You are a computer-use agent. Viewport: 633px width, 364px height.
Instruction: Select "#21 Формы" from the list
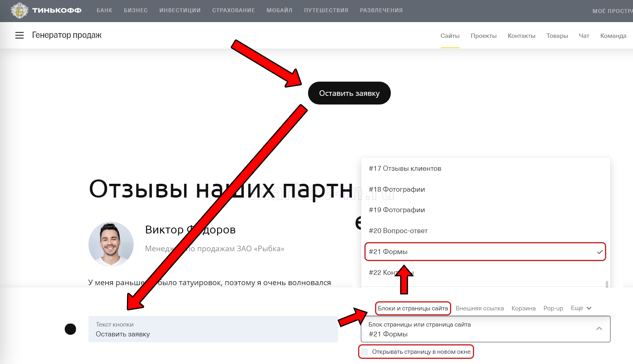(x=485, y=252)
